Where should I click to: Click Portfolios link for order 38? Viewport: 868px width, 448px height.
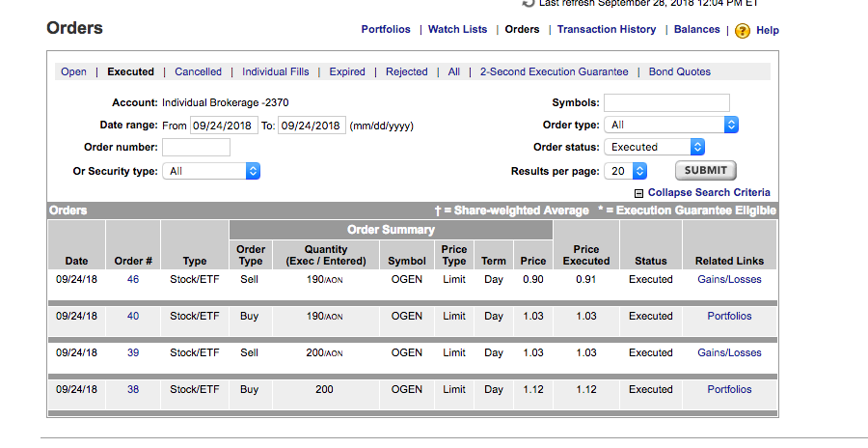pos(729,390)
